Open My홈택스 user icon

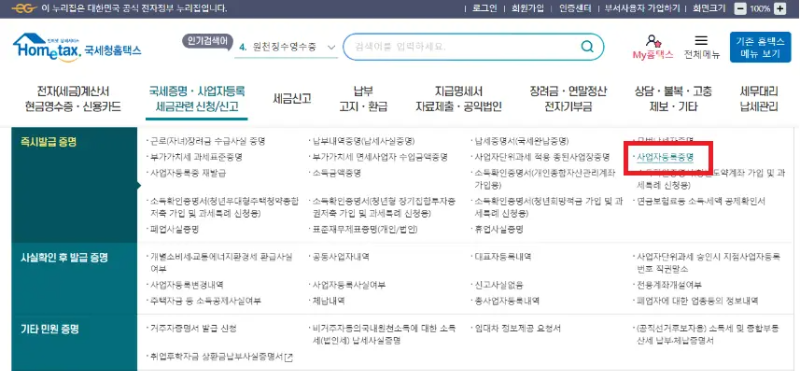click(653, 41)
